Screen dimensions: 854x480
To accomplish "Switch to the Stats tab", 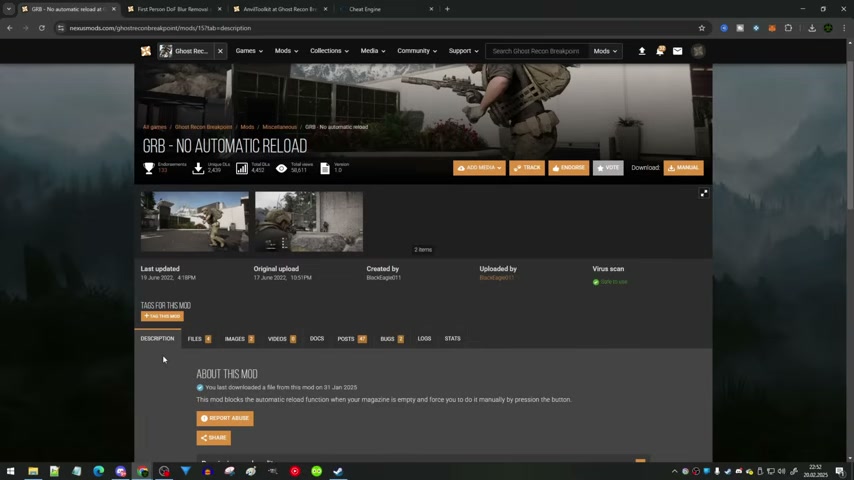I will pos(453,339).
